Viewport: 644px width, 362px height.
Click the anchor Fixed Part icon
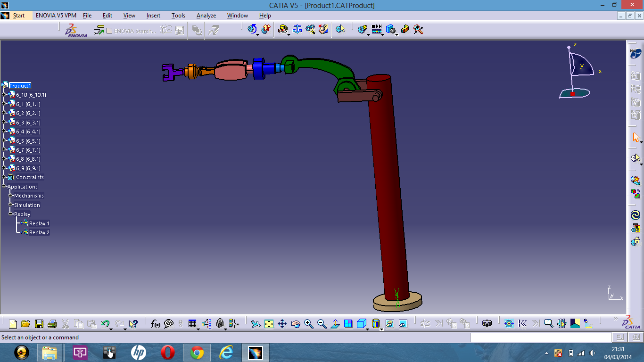tap(297, 30)
